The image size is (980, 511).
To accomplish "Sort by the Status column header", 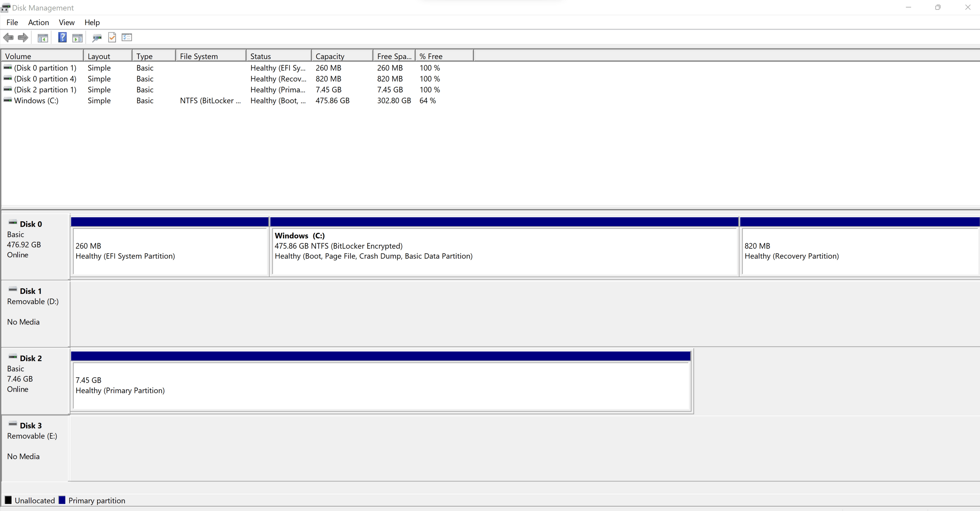I will [x=279, y=56].
